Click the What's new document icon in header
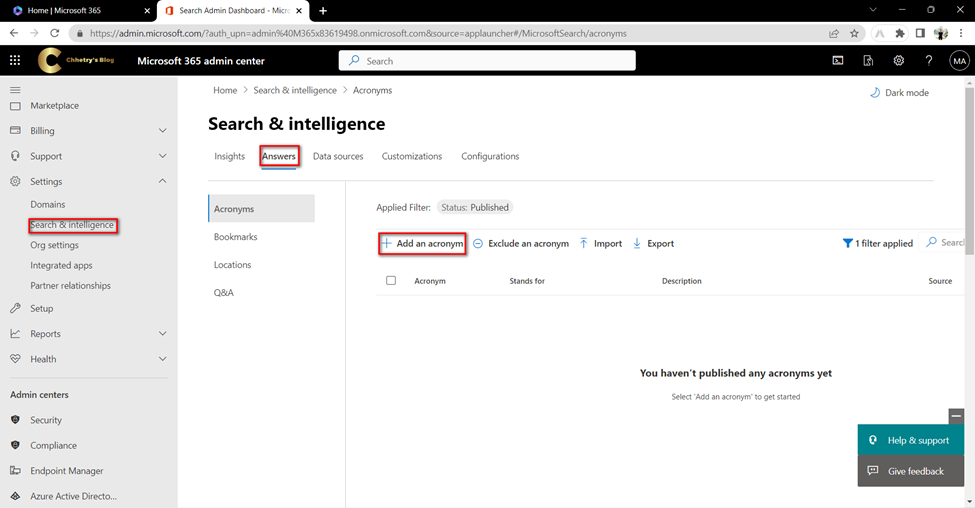The width and height of the screenshot is (975, 508). 868,60
